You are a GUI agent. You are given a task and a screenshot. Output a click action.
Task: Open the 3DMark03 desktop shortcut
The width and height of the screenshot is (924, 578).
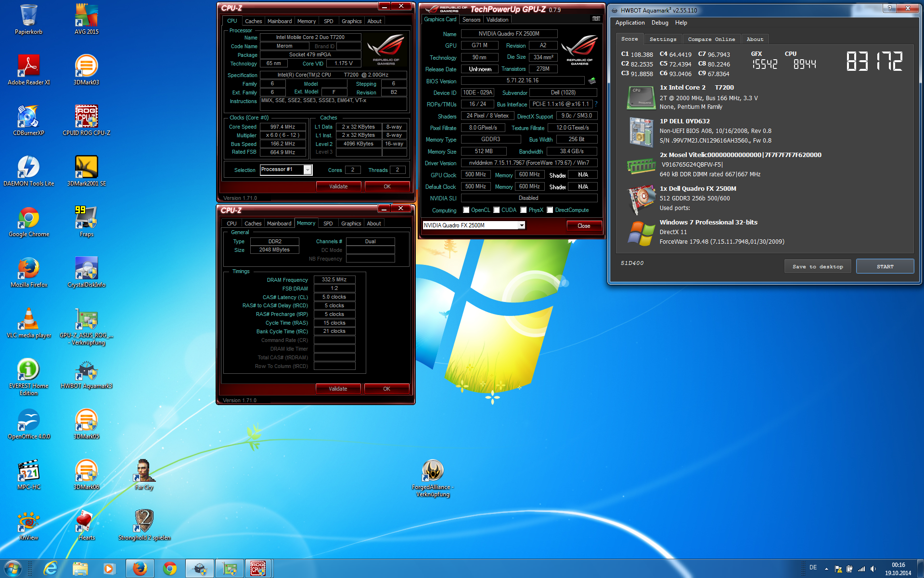pos(87,70)
